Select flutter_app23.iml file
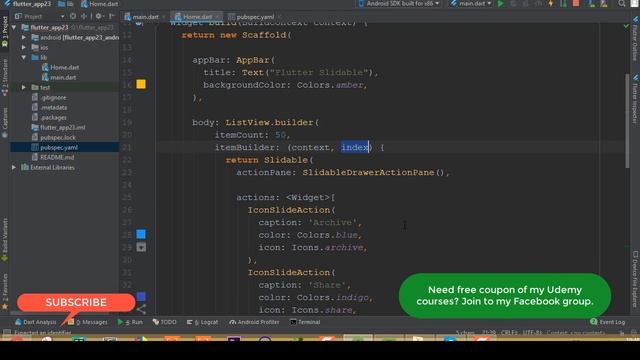 tap(58, 127)
